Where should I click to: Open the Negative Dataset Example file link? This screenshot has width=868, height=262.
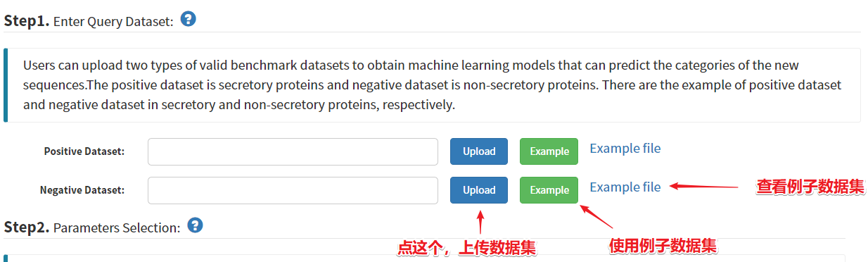(x=625, y=187)
